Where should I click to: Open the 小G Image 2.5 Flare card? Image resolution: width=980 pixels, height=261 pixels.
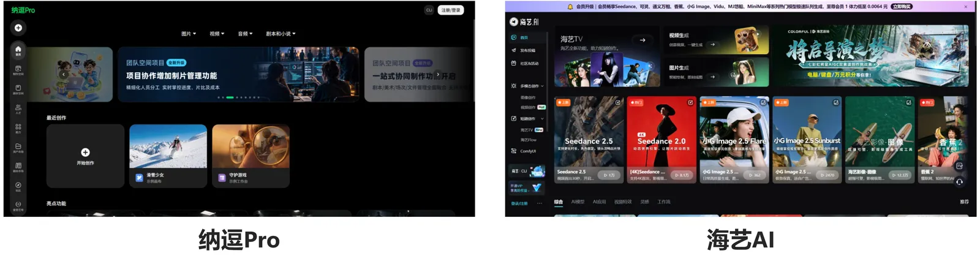point(734,139)
